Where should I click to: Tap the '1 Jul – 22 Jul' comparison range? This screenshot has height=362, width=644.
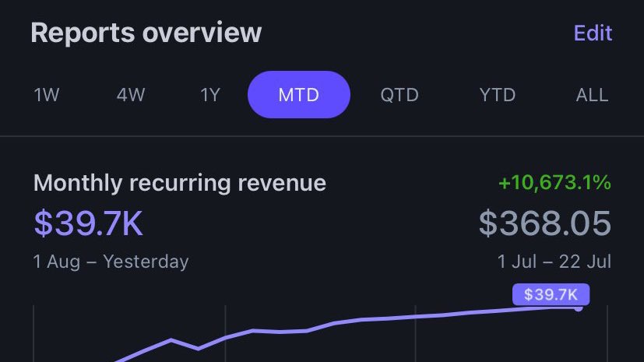[x=554, y=262]
